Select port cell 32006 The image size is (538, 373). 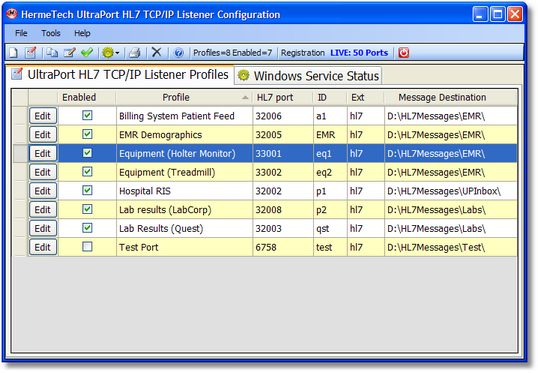(x=283, y=116)
